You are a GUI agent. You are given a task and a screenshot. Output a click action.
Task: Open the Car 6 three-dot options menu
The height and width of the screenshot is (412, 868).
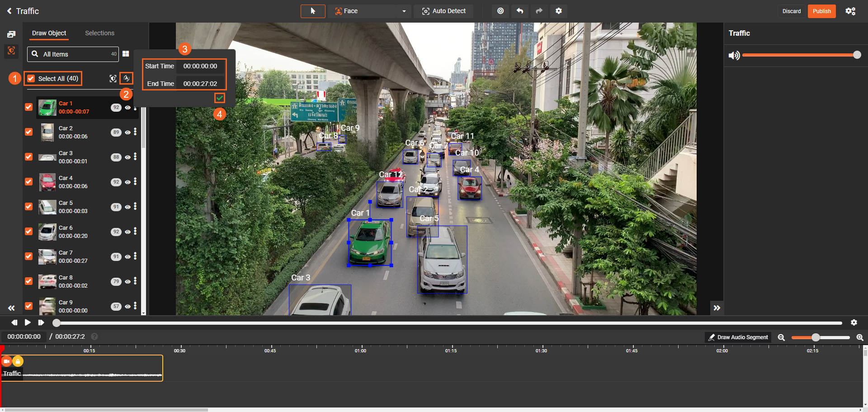click(135, 232)
